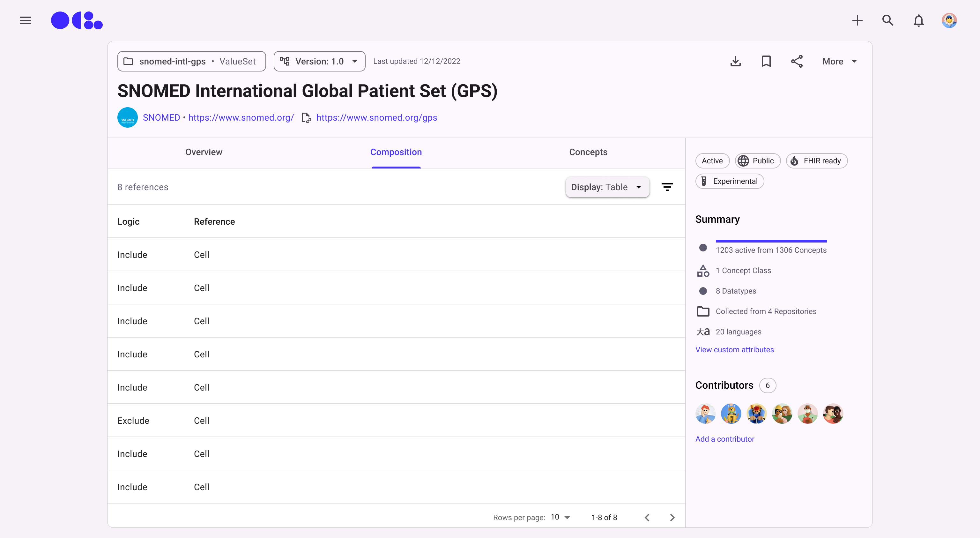Open the snomed.org/gps link

pyautogui.click(x=376, y=117)
